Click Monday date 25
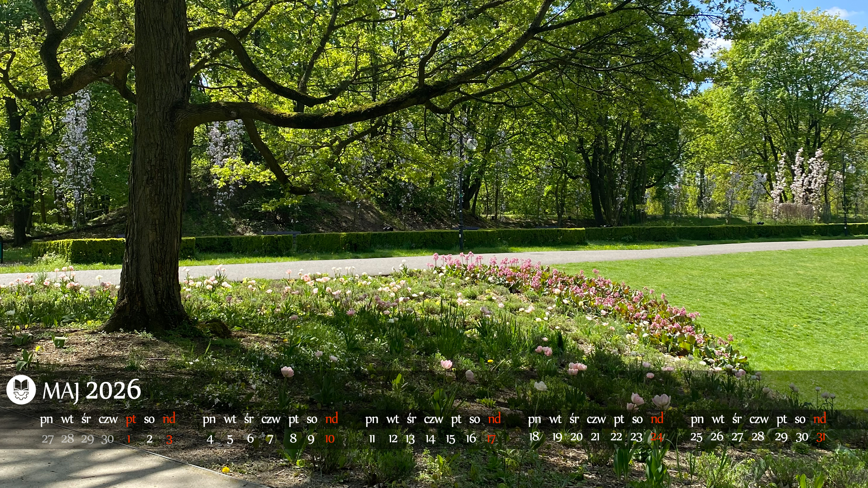 696,437
